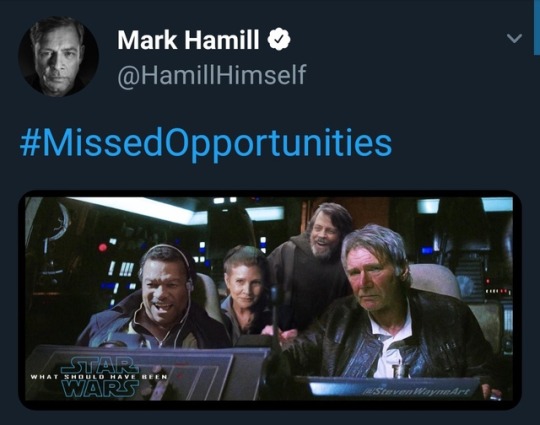The height and width of the screenshot is (425, 540).
Task: Click the Star Wars logo in image
Action: 100,376
